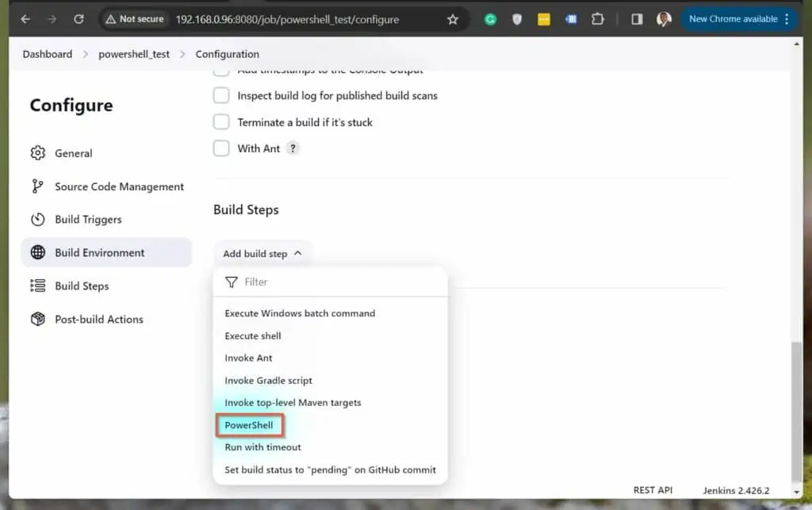Click the General gear icon
Image resolution: width=812 pixels, height=510 pixels.
tap(38, 153)
